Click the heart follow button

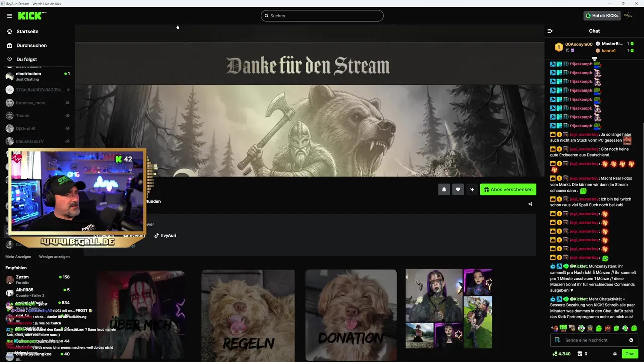458,189
